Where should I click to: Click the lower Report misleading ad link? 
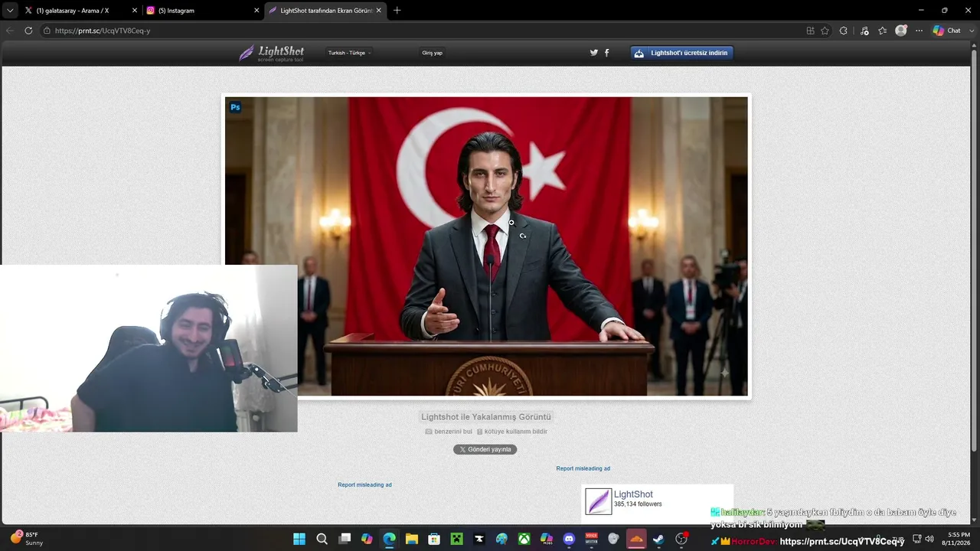(364, 484)
